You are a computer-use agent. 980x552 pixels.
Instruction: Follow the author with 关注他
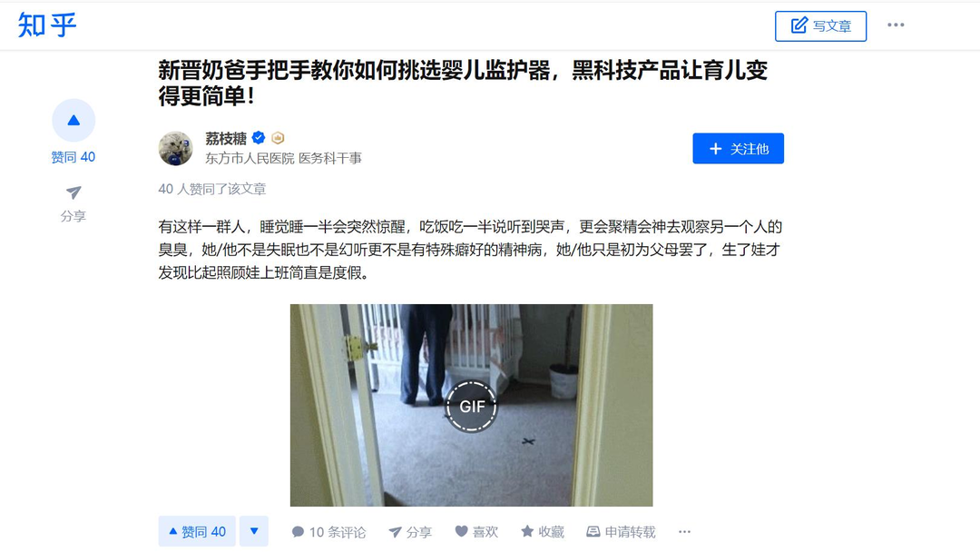coord(738,149)
